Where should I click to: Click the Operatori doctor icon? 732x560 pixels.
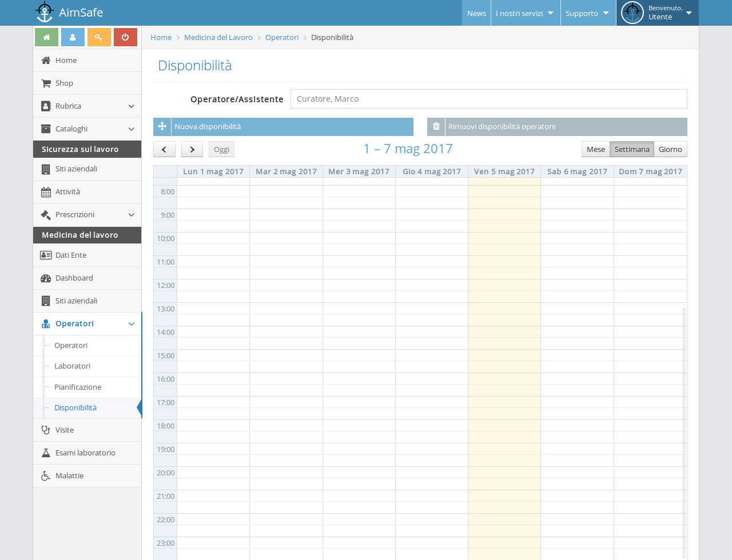(x=46, y=324)
